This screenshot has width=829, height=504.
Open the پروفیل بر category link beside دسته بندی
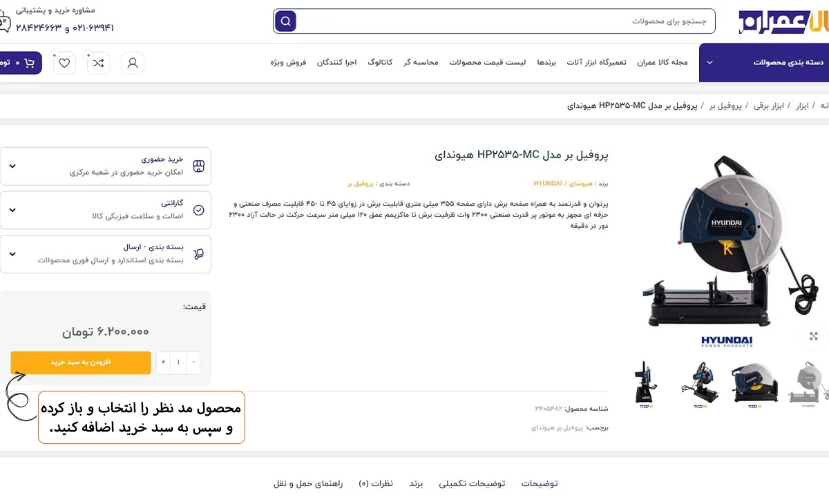pos(360,184)
